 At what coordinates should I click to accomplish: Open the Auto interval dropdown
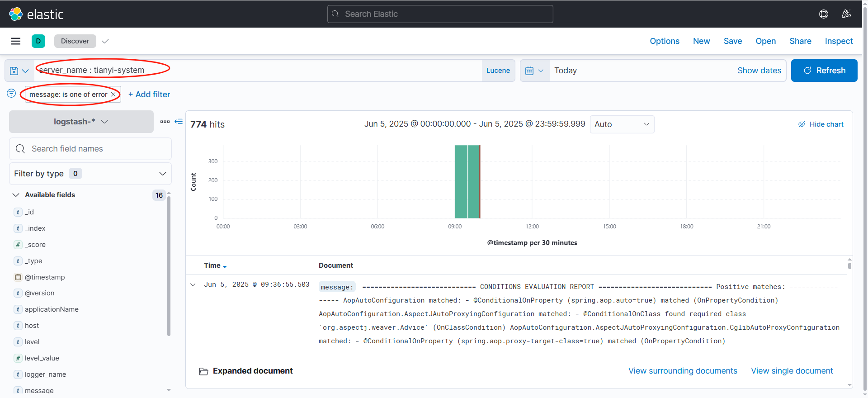(622, 124)
